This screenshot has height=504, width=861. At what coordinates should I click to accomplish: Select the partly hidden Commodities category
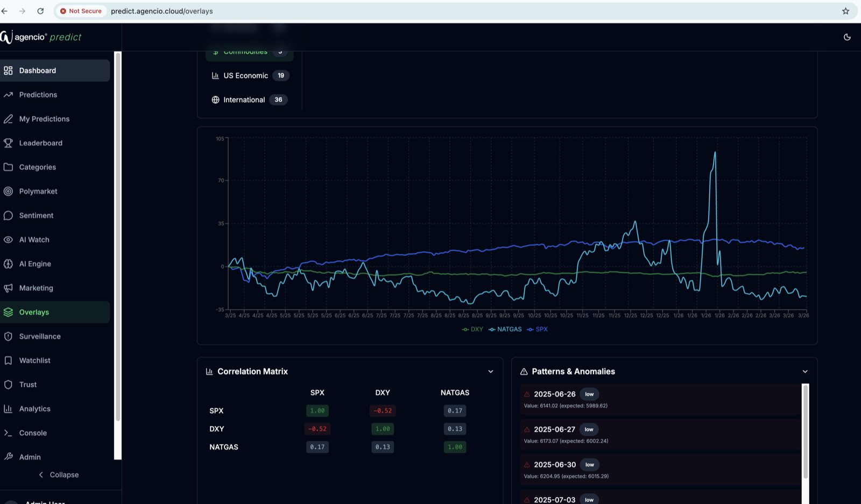coord(250,54)
